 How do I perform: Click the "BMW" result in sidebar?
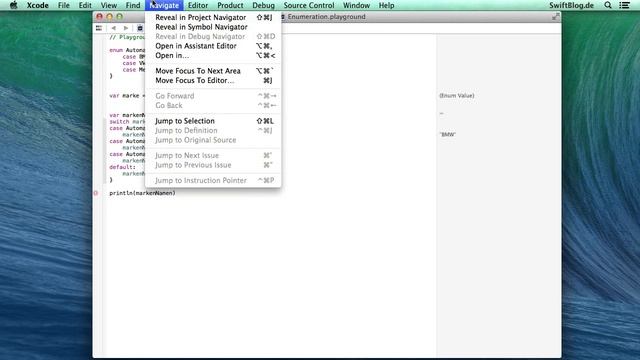click(x=447, y=134)
